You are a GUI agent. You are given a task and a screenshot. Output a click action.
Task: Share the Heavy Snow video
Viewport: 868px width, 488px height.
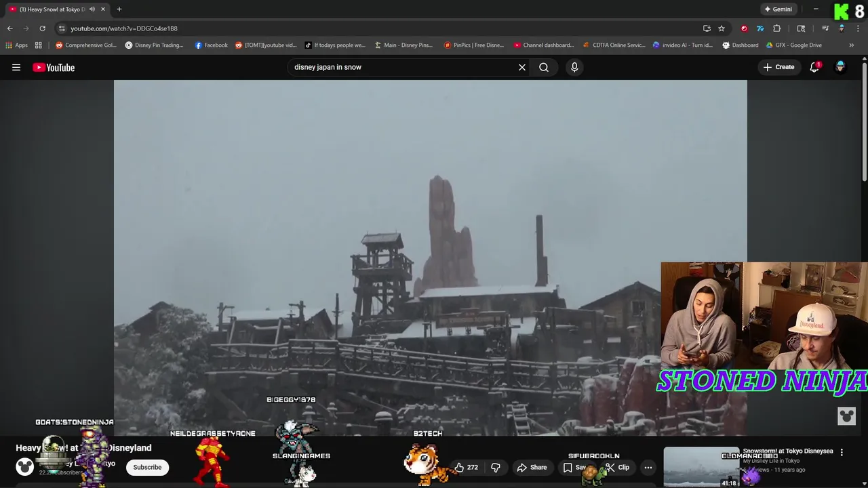tap(532, 467)
